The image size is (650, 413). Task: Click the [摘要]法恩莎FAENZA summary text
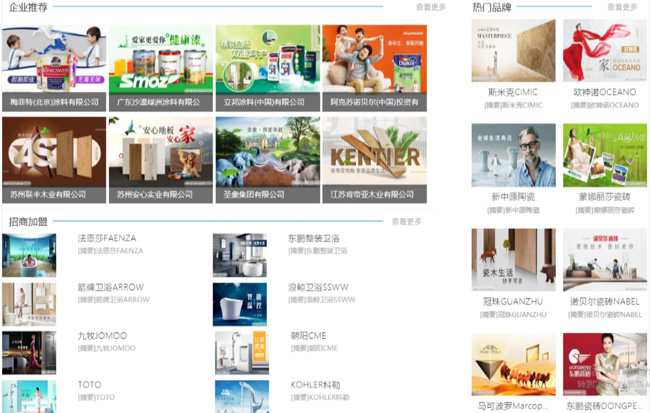(110, 251)
